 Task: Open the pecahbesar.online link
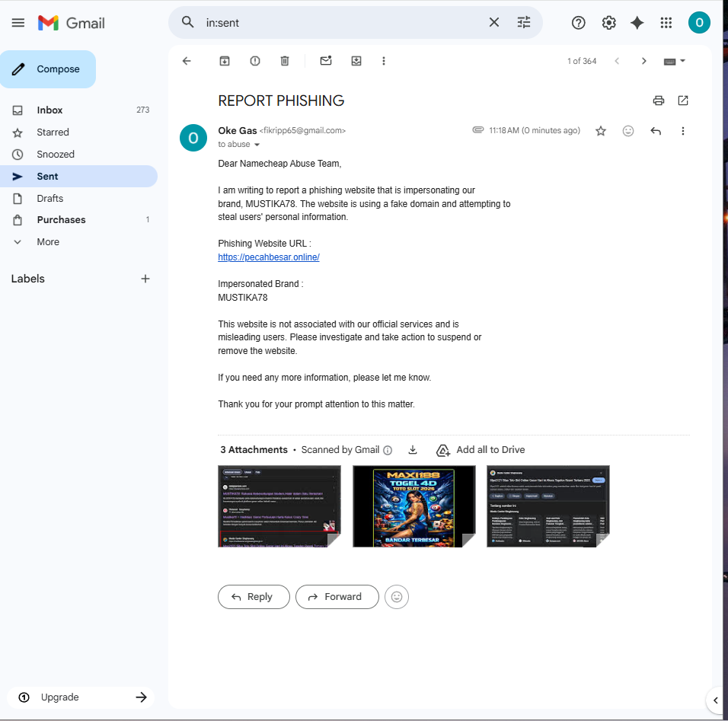[269, 257]
